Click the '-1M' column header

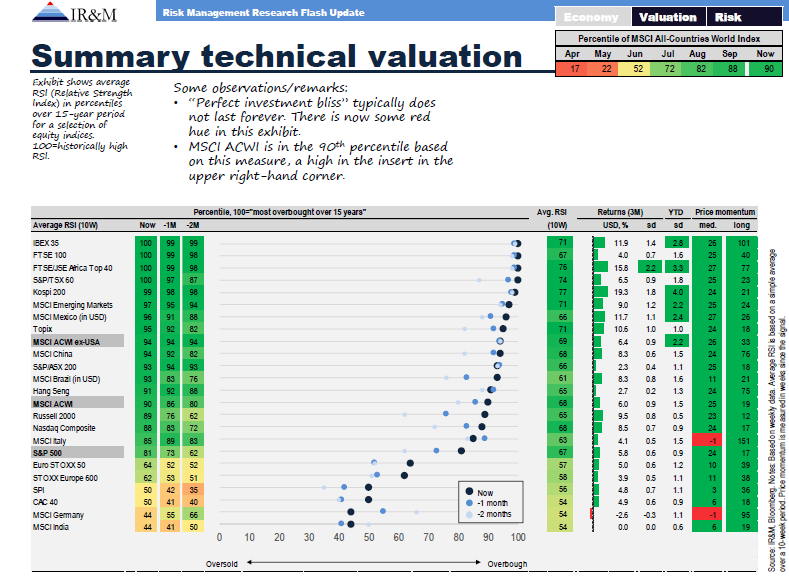(170, 225)
